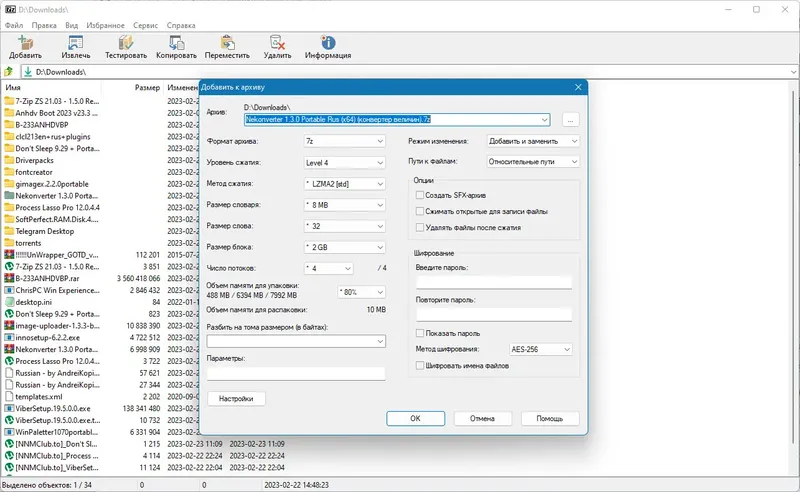Open the Метод сжатия LZMA2 dropdown
Image resolution: width=800 pixels, height=492 pixels.
click(344, 184)
